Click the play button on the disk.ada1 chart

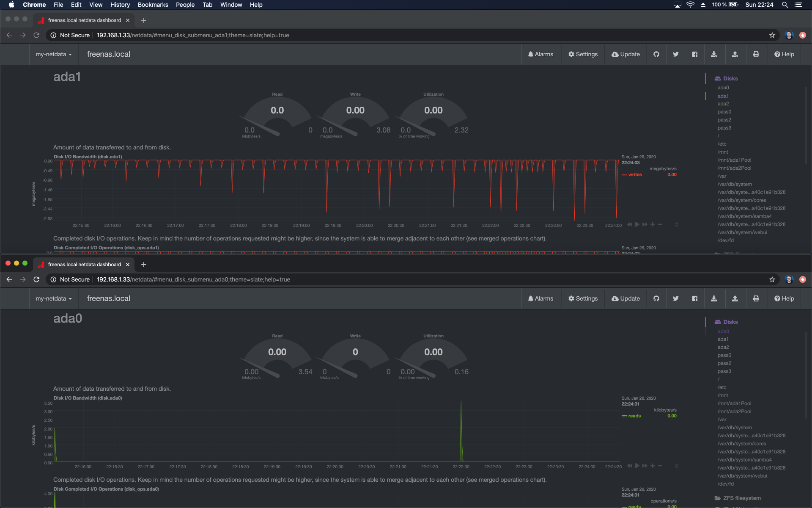point(637,224)
